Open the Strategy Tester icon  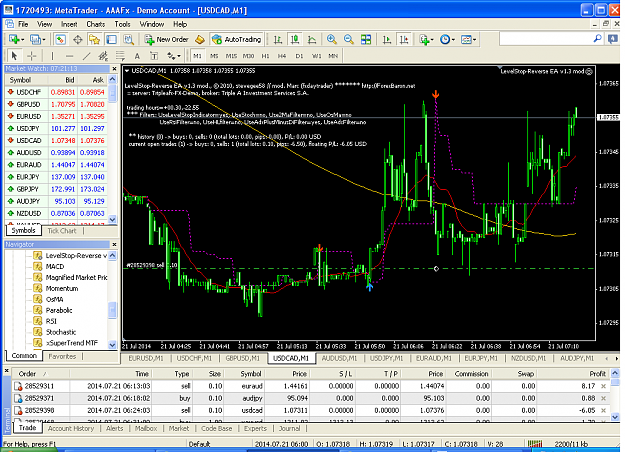(128, 39)
